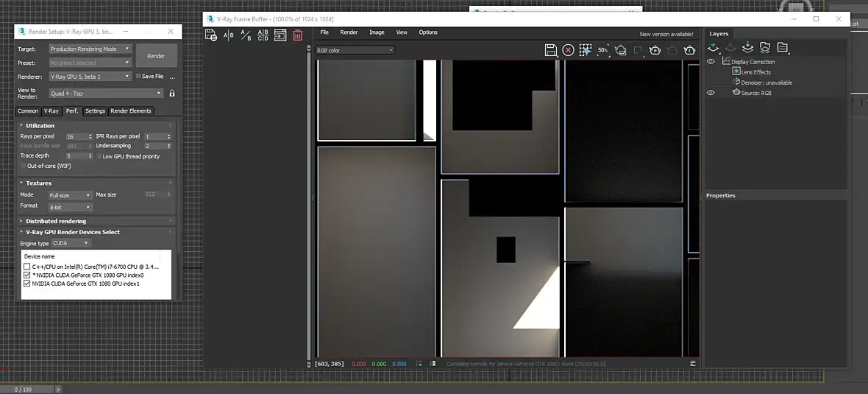
Task: Toggle Display Correction layer visibility eye
Action: pyautogui.click(x=711, y=62)
